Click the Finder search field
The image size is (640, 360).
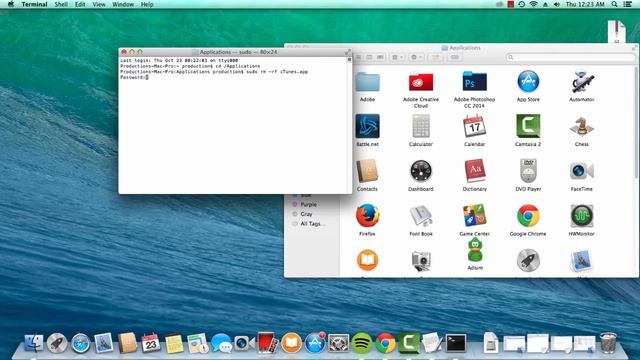[571, 57]
